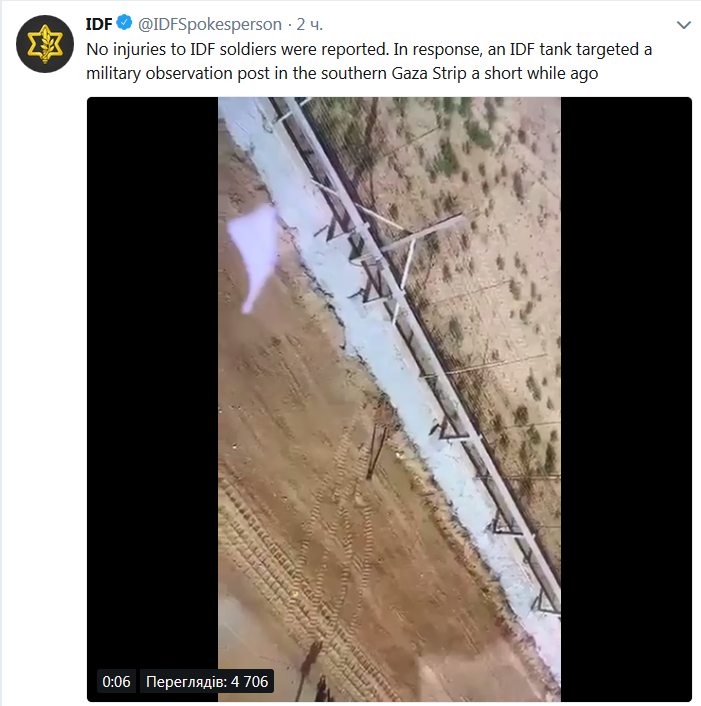Open the tweet timestamp '2 ч.'

pyautogui.click(x=310, y=24)
